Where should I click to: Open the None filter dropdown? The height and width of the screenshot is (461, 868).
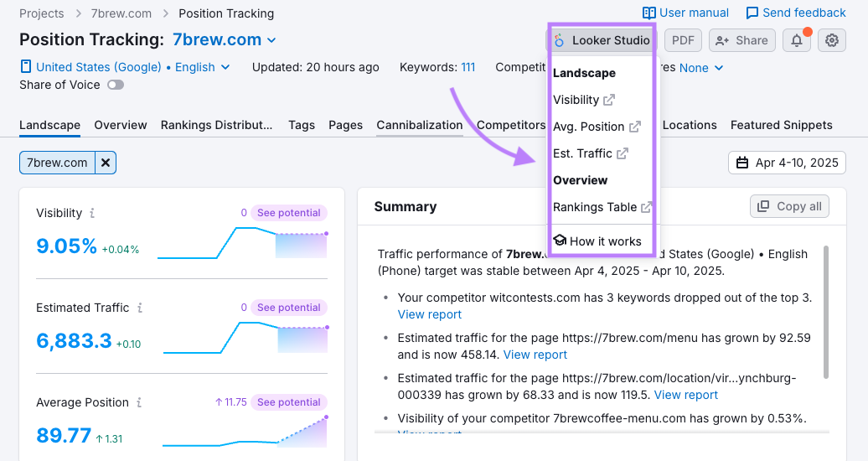pos(700,68)
